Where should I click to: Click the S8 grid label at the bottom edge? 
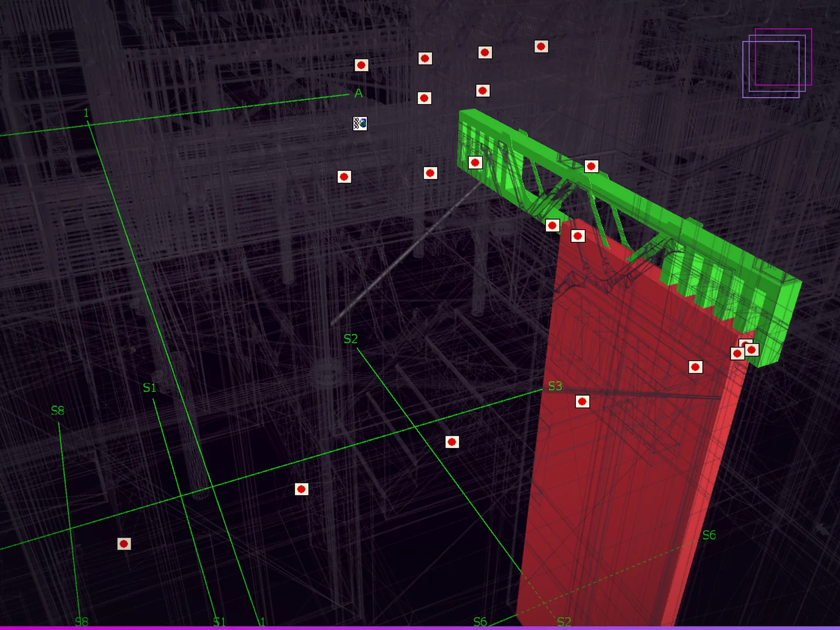pos(82,622)
